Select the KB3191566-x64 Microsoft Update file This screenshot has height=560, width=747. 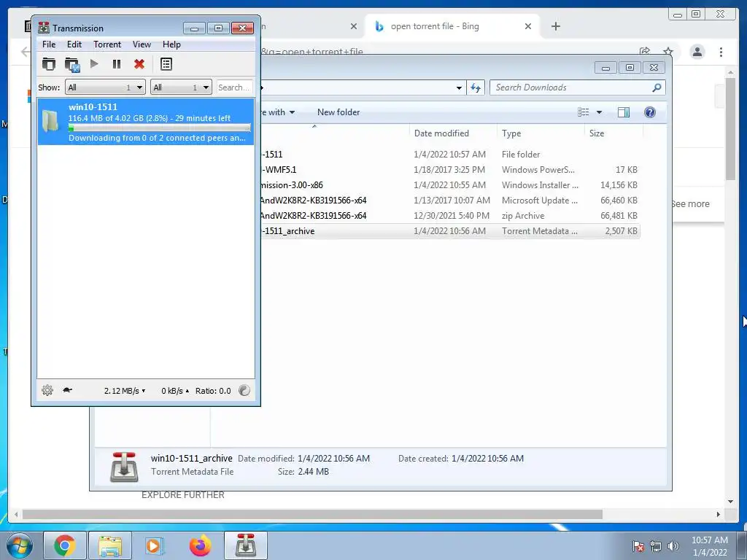click(x=450, y=200)
